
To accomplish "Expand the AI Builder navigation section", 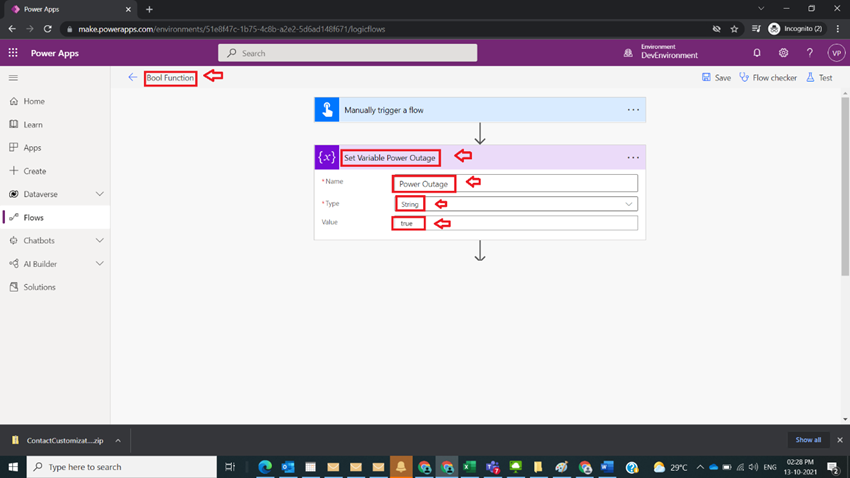I will [100, 264].
